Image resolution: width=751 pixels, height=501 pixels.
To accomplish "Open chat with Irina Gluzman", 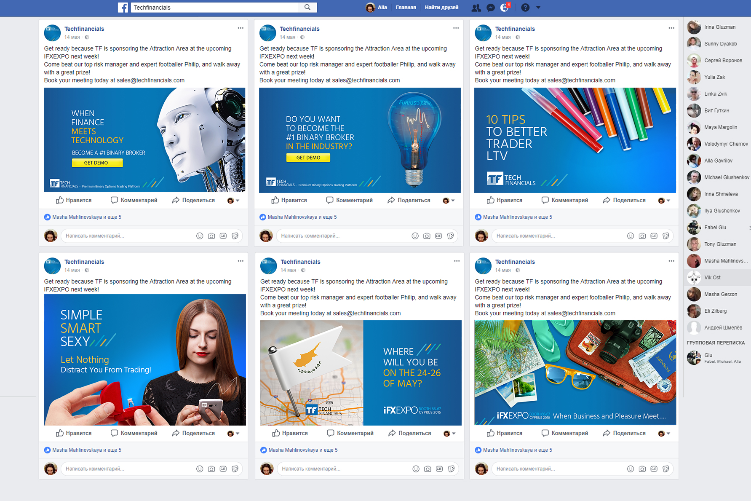I will (x=717, y=27).
